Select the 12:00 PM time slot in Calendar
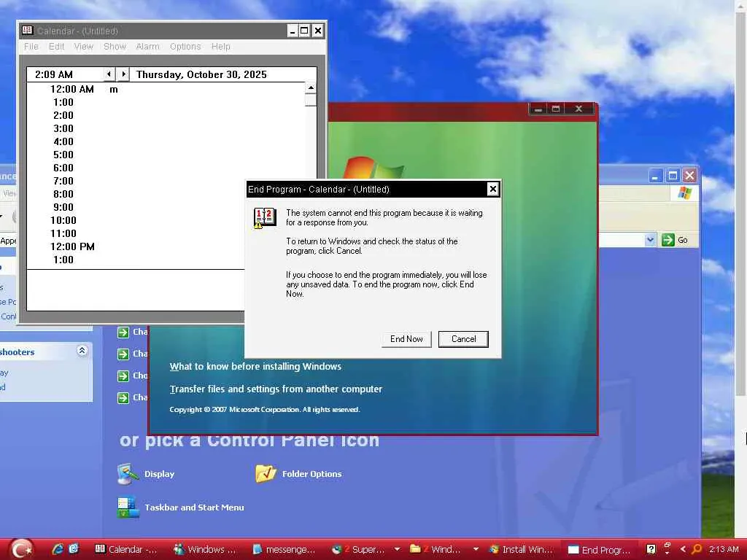 click(x=72, y=246)
